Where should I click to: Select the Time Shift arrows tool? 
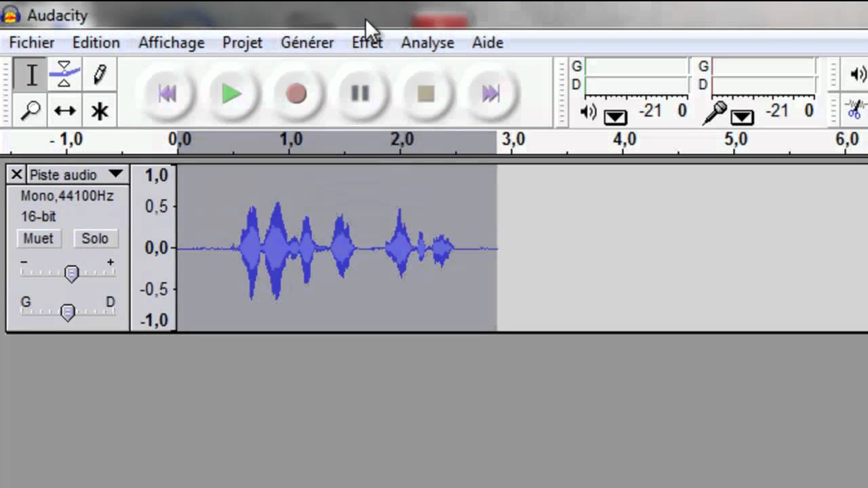coord(64,110)
